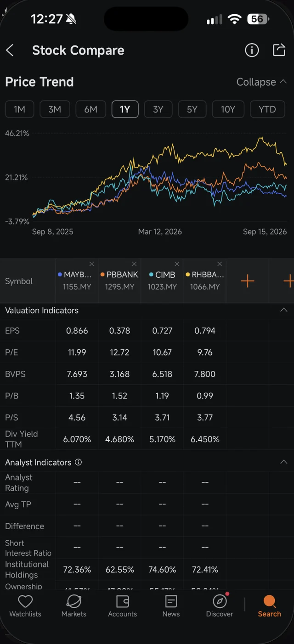The width and height of the screenshot is (294, 644).
Task: Tap RHBBANK P/B value 0.99
Action: (205, 396)
